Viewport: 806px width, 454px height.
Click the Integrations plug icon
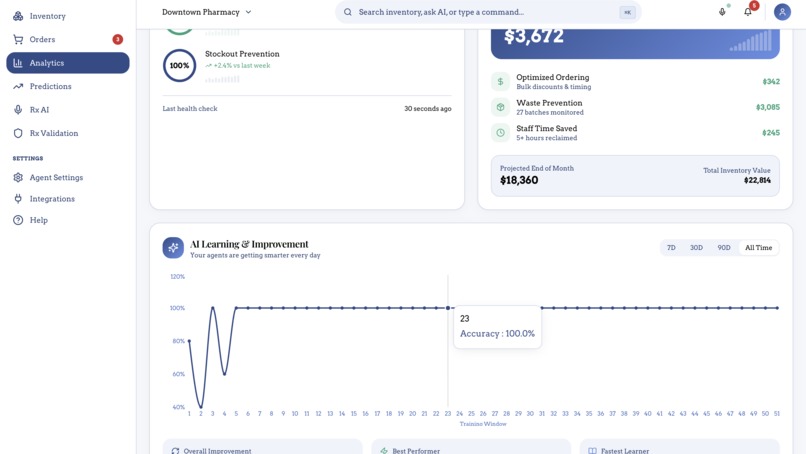[x=18, y=198]
